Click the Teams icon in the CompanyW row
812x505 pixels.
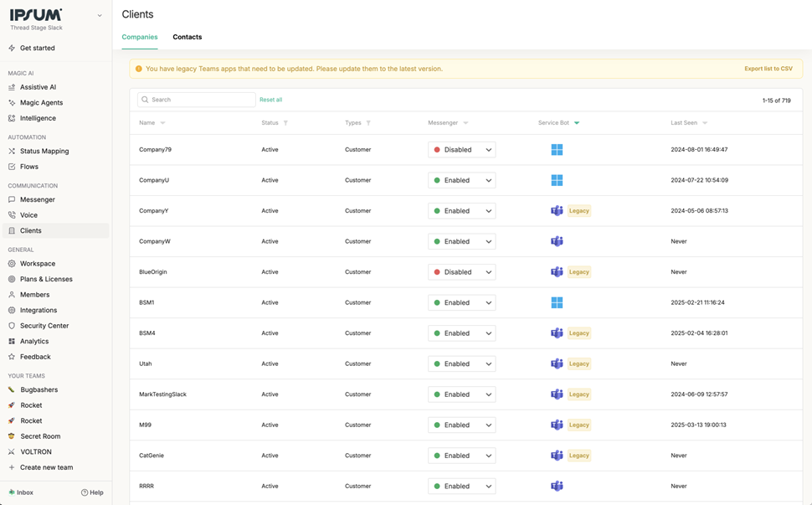coord(557,241)
